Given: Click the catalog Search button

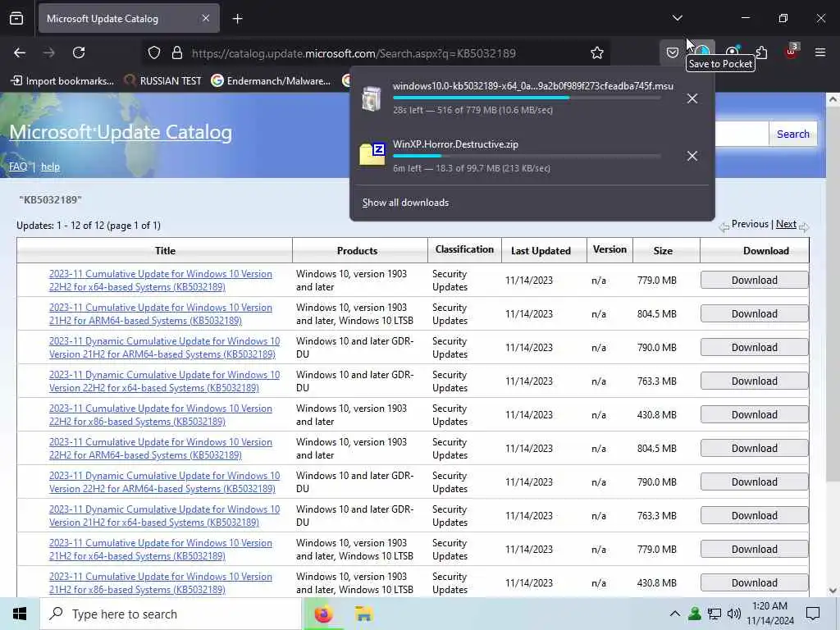Looking at the screenshot, I should pos(793,134).
